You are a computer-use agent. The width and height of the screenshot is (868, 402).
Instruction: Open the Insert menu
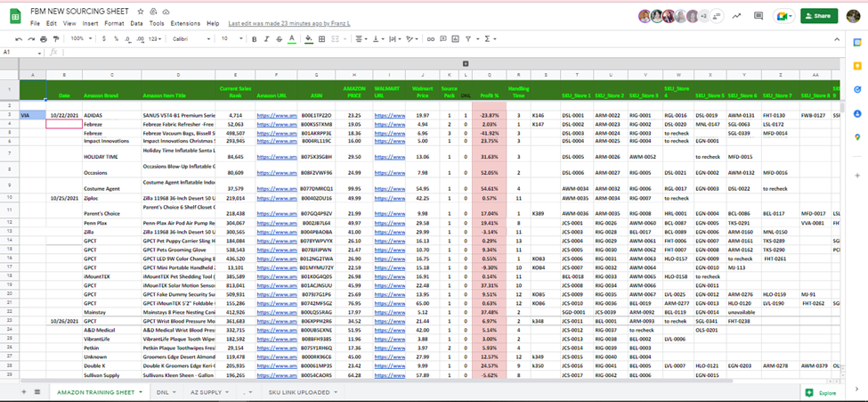(90, 24)
